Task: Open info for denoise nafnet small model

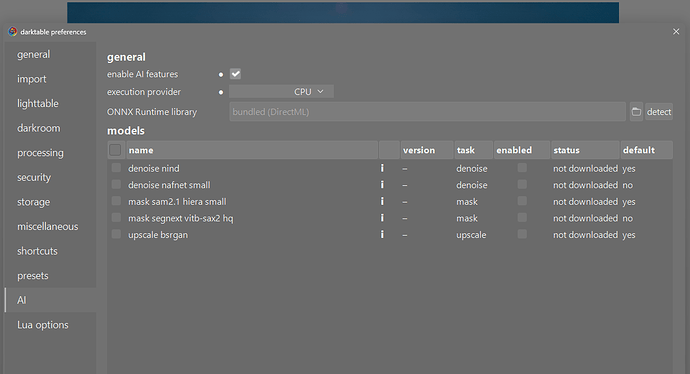Action: pyautogui.click(x=382, y=185)
